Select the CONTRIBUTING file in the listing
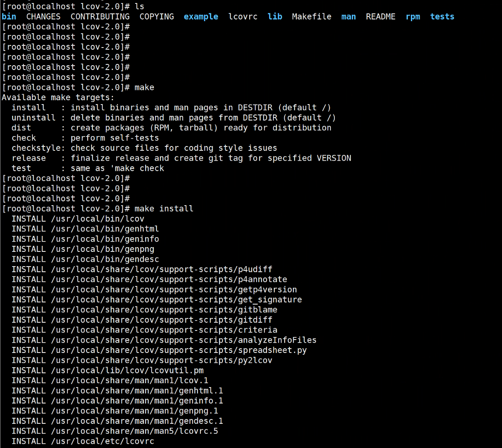 [x=100, y=17]
